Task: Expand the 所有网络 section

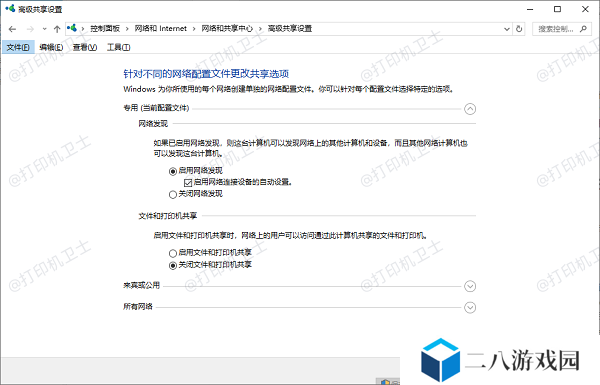Action: click(470, 307)
